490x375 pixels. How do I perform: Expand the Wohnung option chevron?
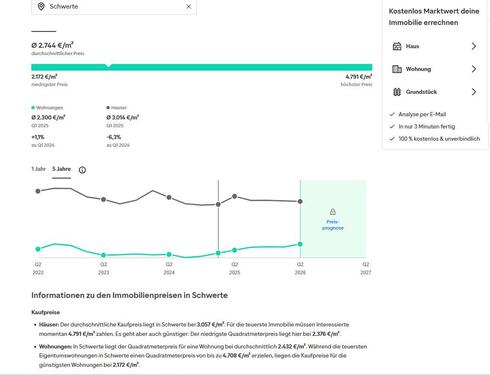(x=474, y=69)
